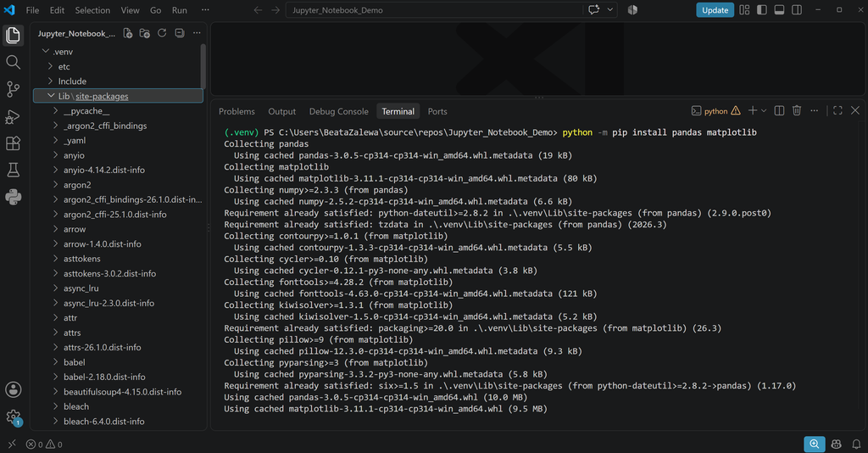Open the Search view in activity bar
868x453 pixels.
[14, 62]
